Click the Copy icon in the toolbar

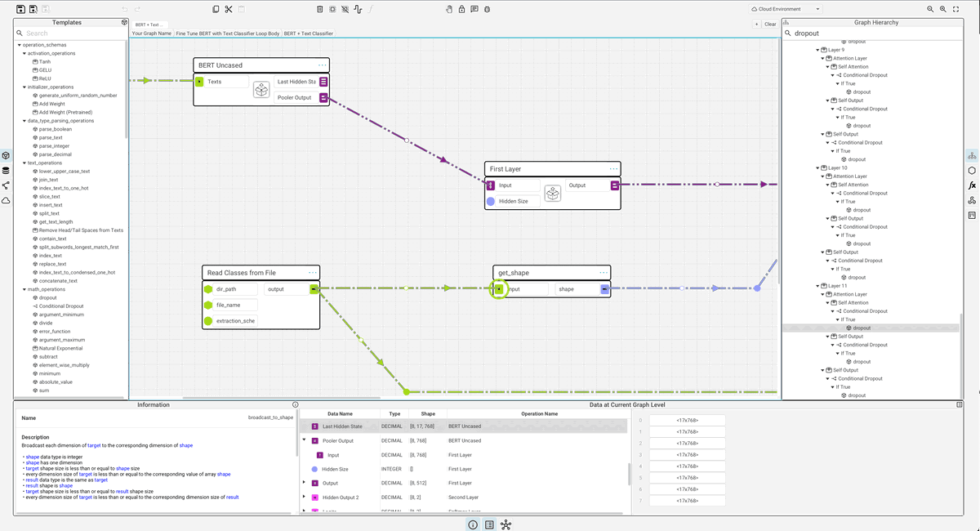pos(216,9)
